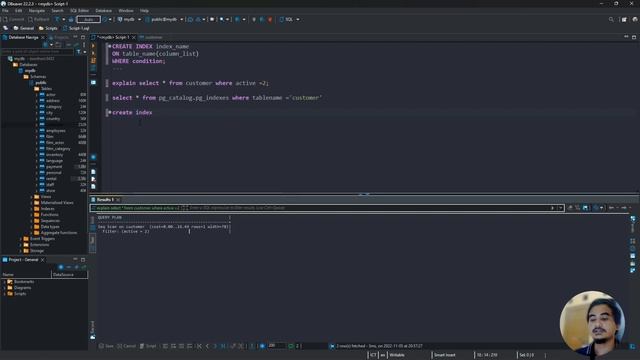Select the address table
640x360 pixels.
pos(53,100)
